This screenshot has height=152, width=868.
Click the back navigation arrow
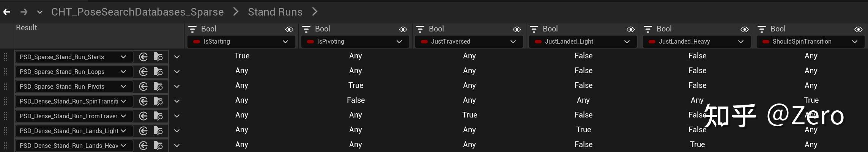7,12
